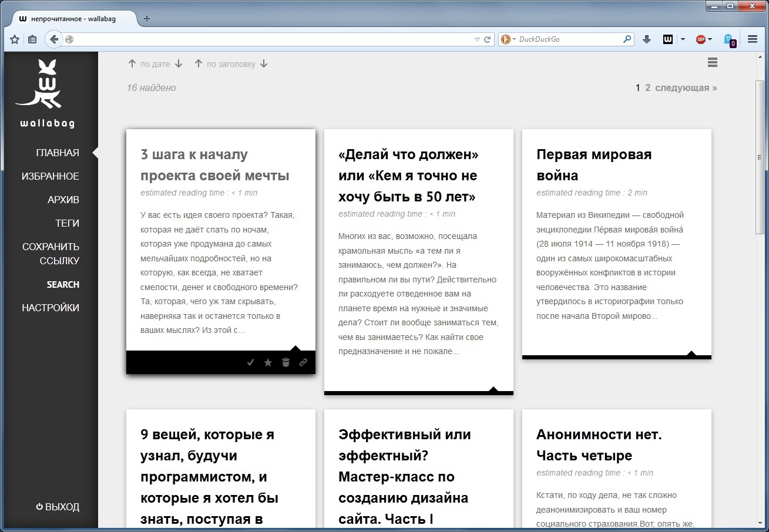
Task: Click the DuckDuckGo search field
Action: pos(564,39)
